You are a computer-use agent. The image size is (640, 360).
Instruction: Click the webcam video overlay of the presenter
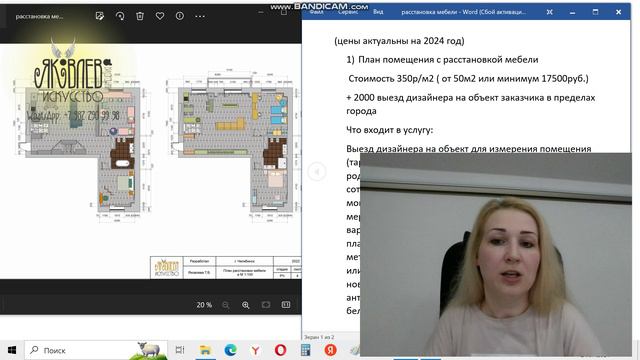click(x=496, y=255)
